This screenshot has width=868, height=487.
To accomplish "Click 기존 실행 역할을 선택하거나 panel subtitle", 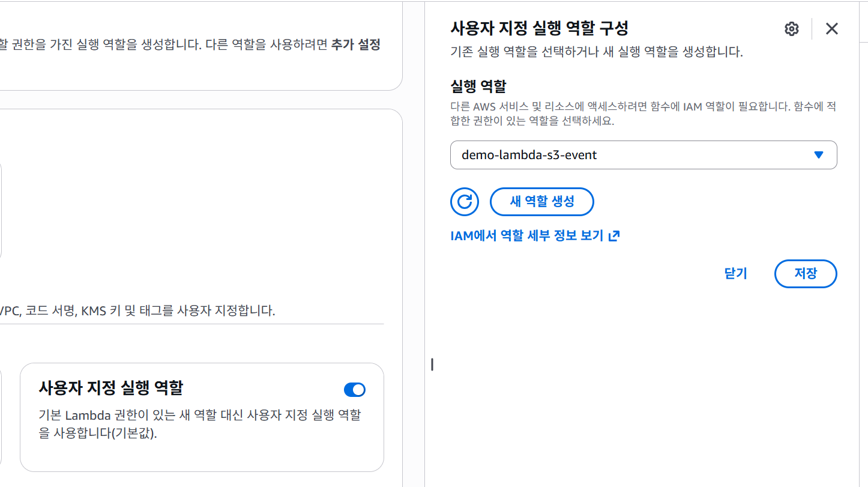I will [597, 52].
